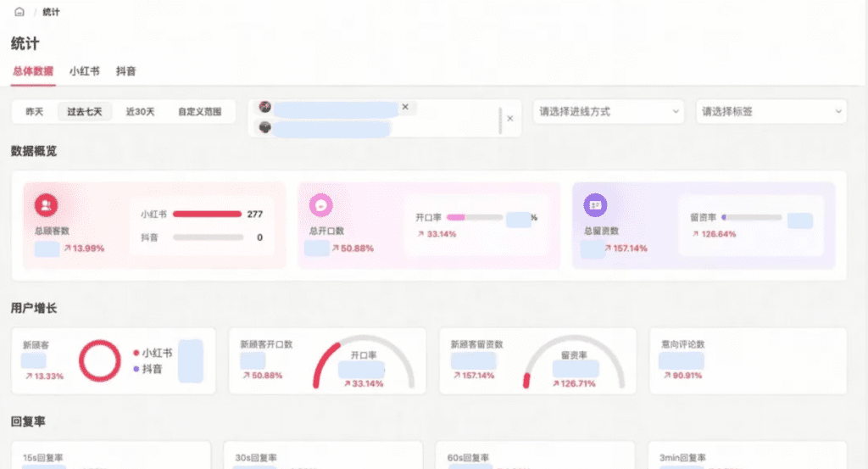Select the 近30天 date range
The height and width of the screenshot is (469, 868).
click(x=140, y=112)
